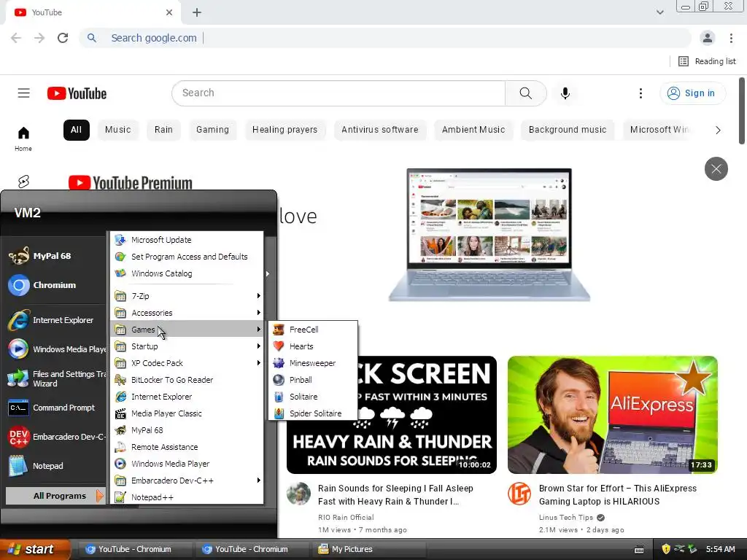Open All Programs list
Screen dimensions: 747x560
(x=55, y=496)
